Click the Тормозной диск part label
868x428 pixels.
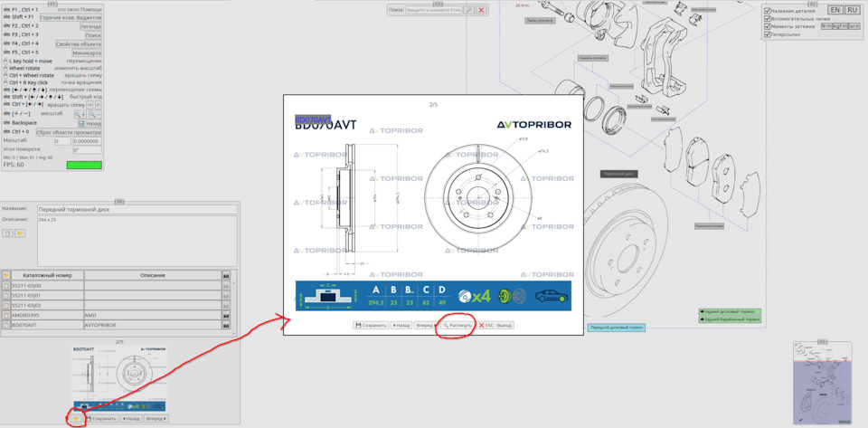[618, 174]
